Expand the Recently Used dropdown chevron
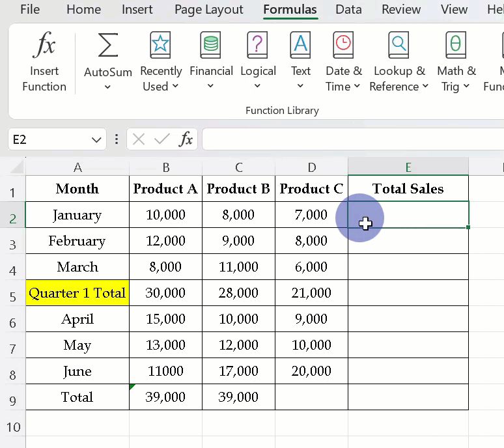The image size is (504, 448). (x=175, y=86)
